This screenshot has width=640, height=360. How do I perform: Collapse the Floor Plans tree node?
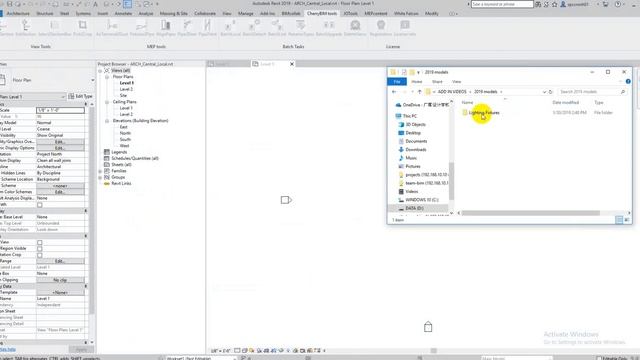(x=107, y=77)
